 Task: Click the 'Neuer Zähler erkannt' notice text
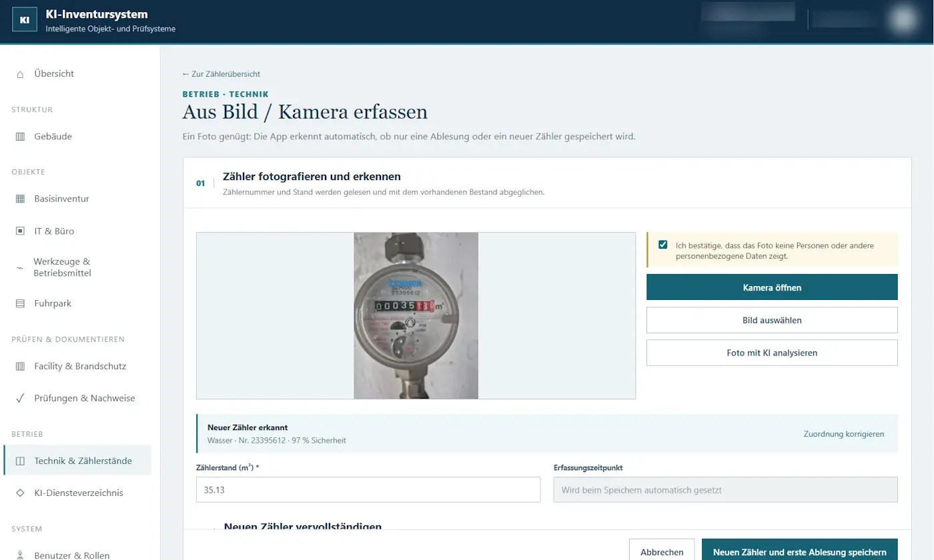248,427
